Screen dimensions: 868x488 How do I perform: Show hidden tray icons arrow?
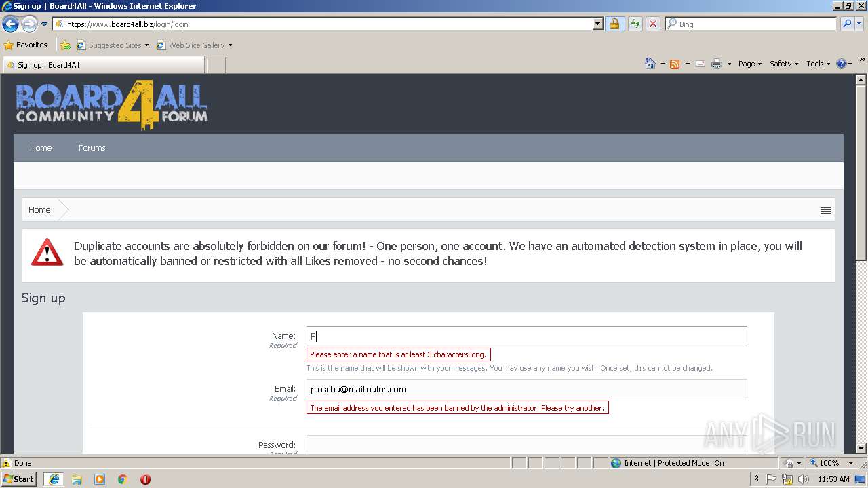coord(756,479)
